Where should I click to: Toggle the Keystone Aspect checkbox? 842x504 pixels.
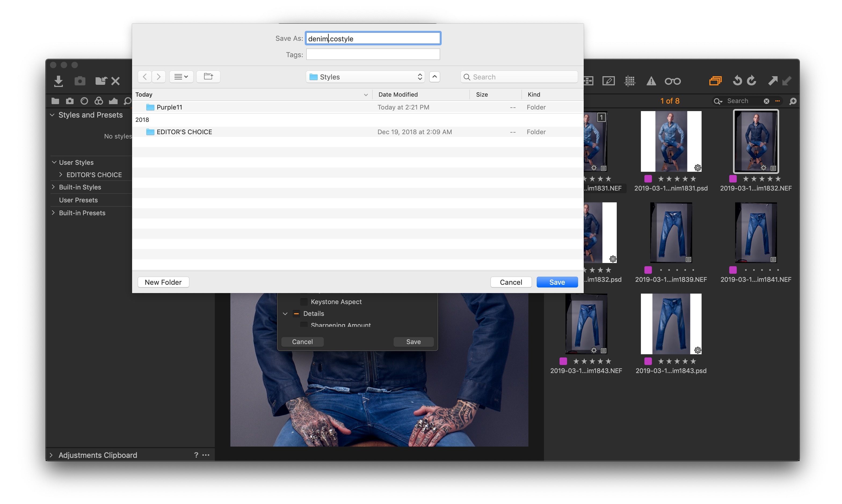[x=304, y=301]
